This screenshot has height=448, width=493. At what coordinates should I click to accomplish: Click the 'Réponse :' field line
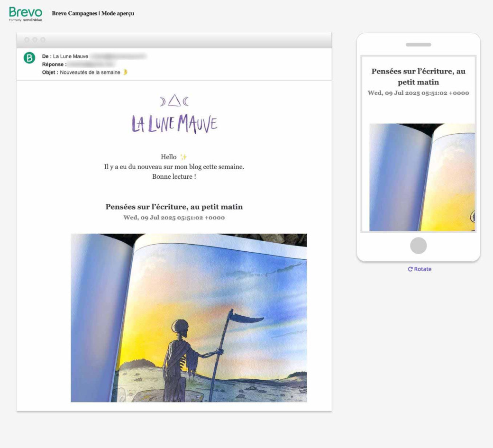pyautogui.click(x=80, y=64)
